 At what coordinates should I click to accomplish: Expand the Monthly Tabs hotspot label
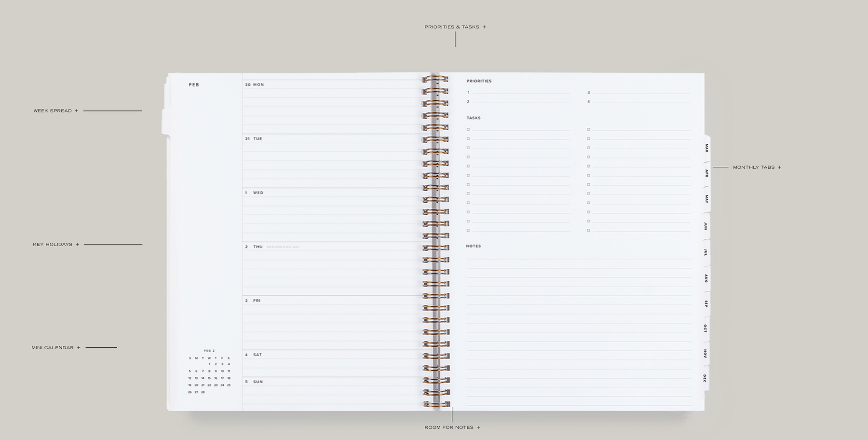pos(757,167)
